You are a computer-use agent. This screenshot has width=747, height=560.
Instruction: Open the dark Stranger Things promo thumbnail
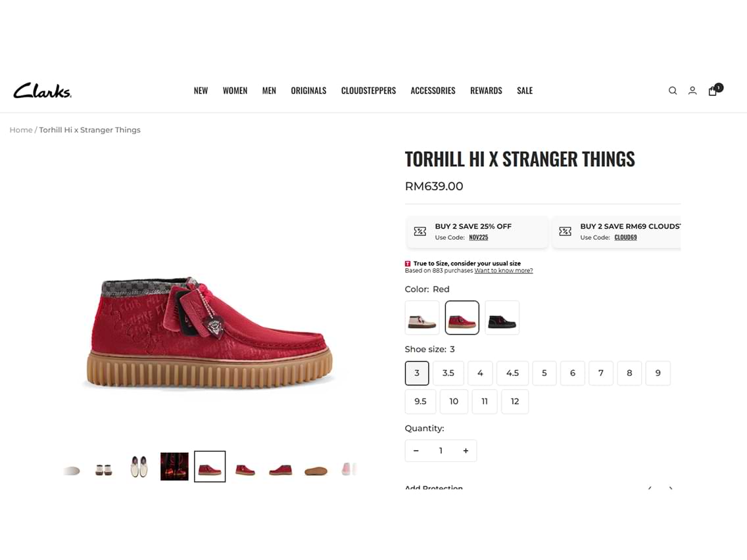tap(174, 467)
